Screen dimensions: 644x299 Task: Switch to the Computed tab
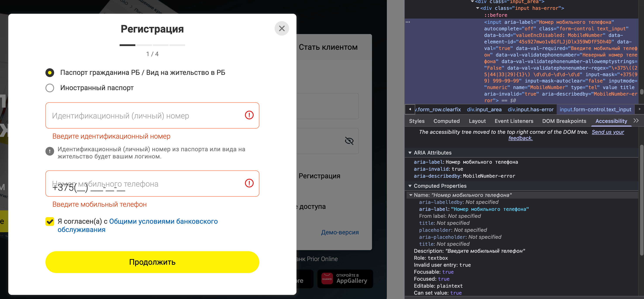446,121
